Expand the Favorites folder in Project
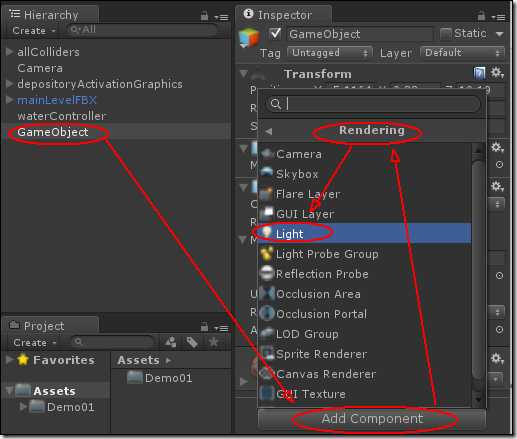This screenshot has height=439, width=517. click(9, 359)
